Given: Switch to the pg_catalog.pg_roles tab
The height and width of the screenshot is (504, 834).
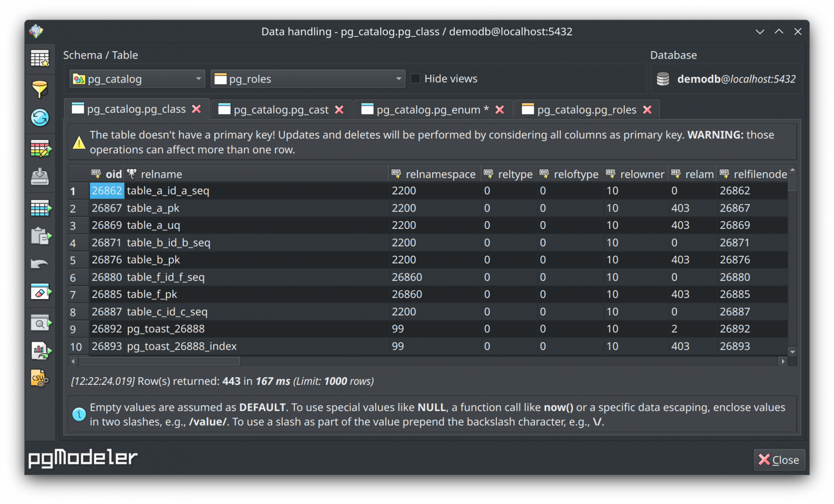Looking at the screenshot, I should (587, 110).
